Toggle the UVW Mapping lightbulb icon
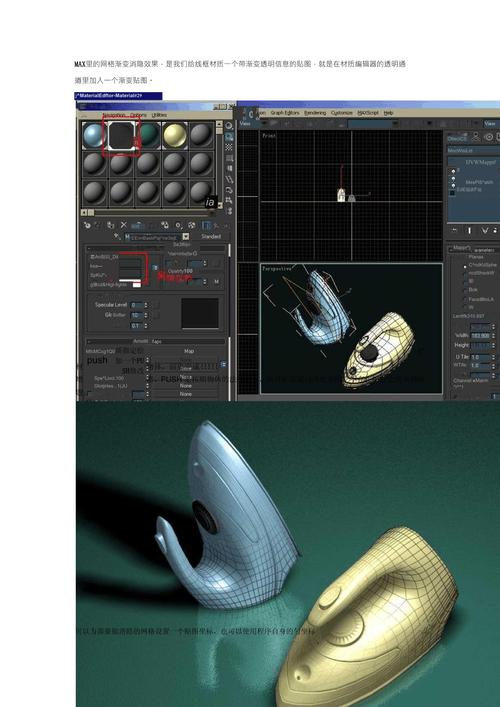The image size is (500, 707). (453, 171)
